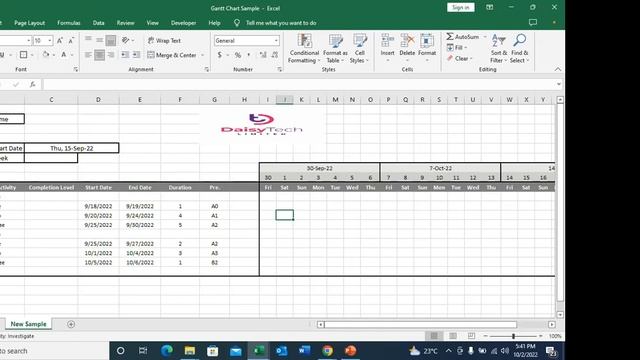Click the Sign in button

(x=461, y=7)
